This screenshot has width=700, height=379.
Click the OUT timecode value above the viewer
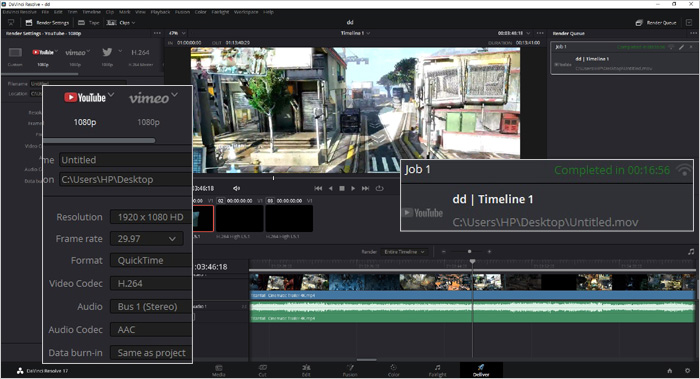click(238, 43)
